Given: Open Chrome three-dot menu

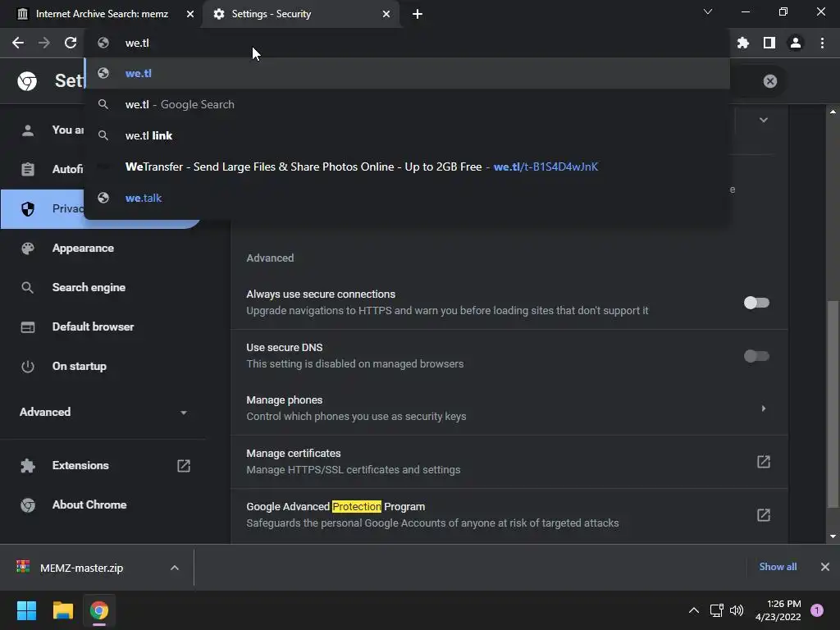Looking at the screenshot, I should pyautogui.click(x=822, y=43).
